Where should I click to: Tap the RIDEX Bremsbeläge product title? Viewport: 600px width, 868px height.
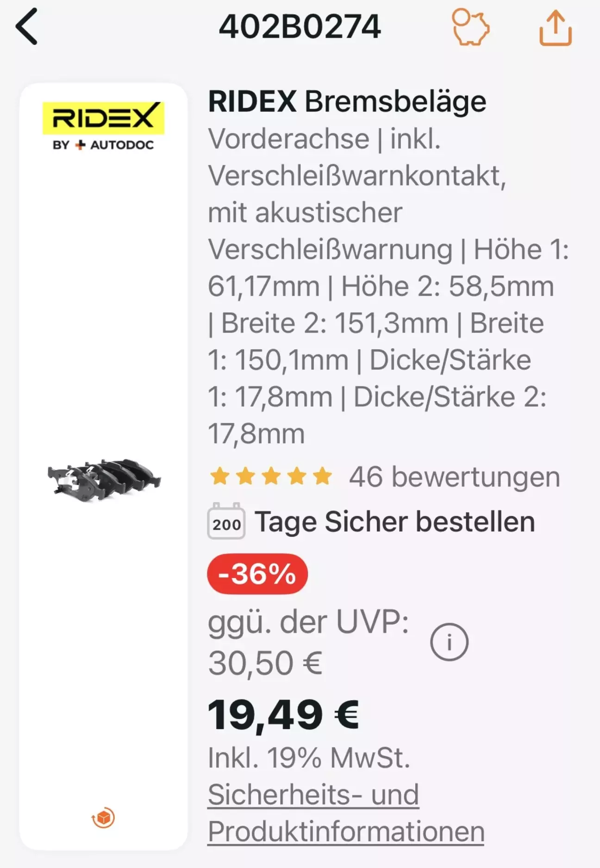347,101
